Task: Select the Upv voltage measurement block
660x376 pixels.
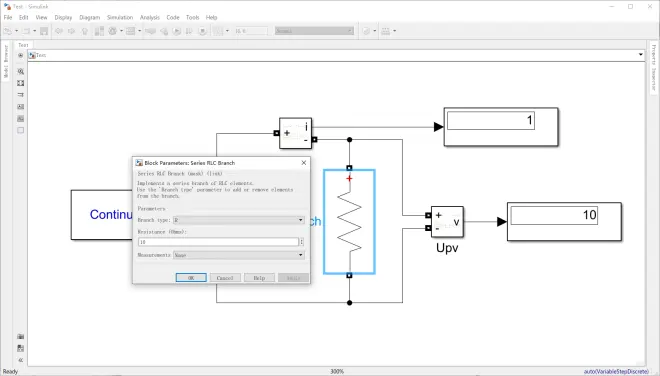Action: (x=447, y=222)
